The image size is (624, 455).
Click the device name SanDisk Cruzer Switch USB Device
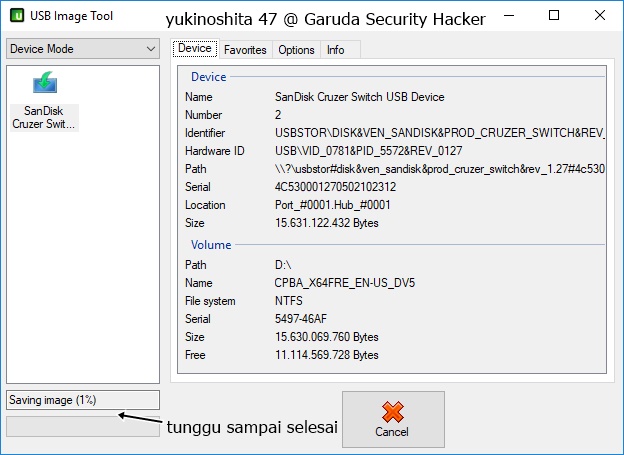click(359, 97)
